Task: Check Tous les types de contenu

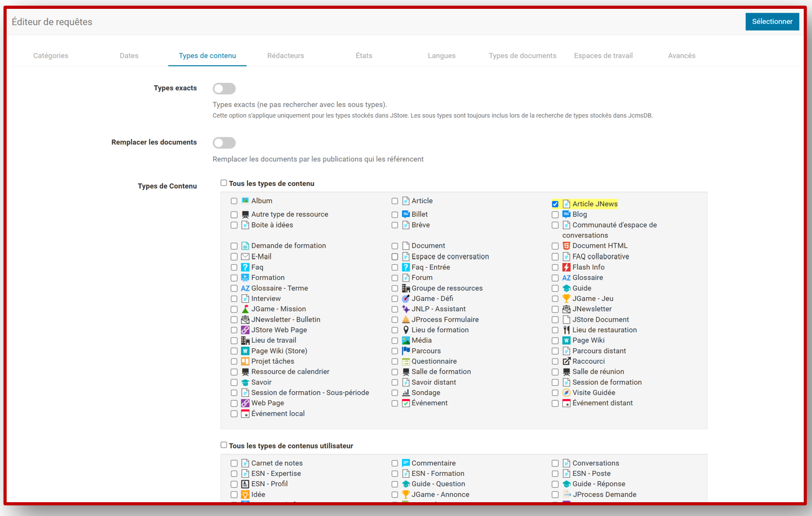Action: (x=224, y=183)
